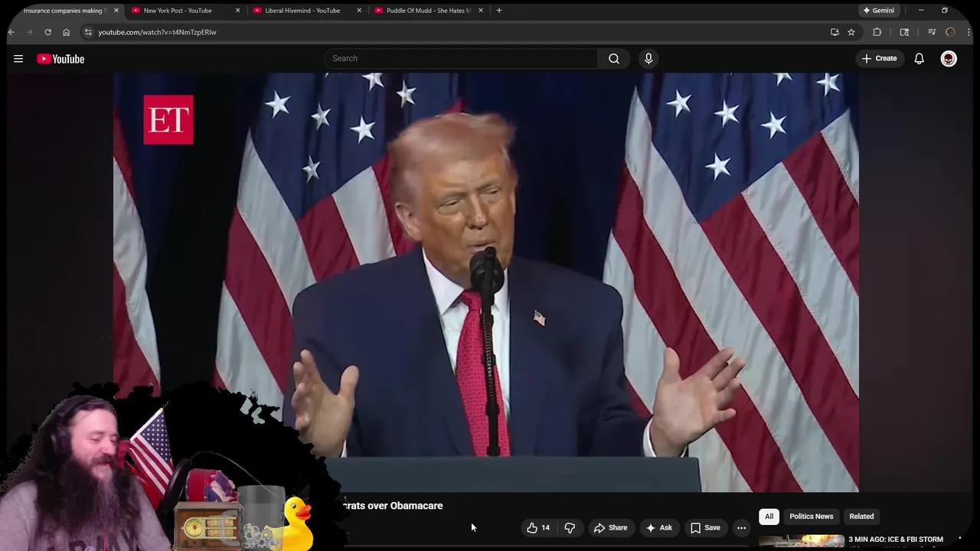The image size is (980, 551).
Task: Open more actions three-dot menu
Action: (741, 527)
